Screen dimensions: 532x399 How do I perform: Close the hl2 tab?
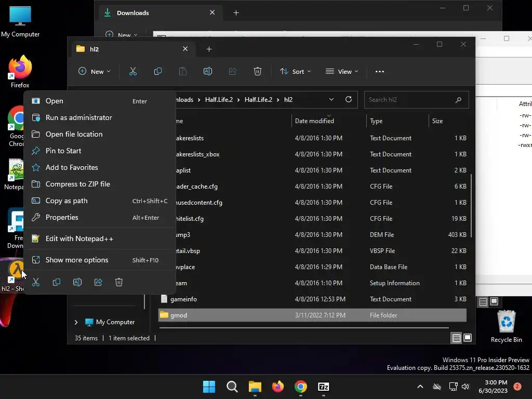tap(185, 49)
